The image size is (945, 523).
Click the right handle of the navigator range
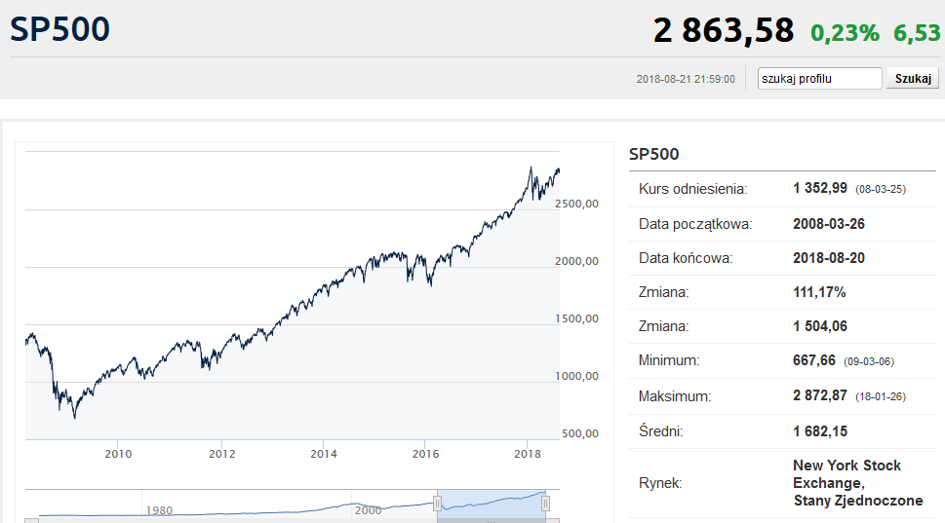[x=546, y=503]
